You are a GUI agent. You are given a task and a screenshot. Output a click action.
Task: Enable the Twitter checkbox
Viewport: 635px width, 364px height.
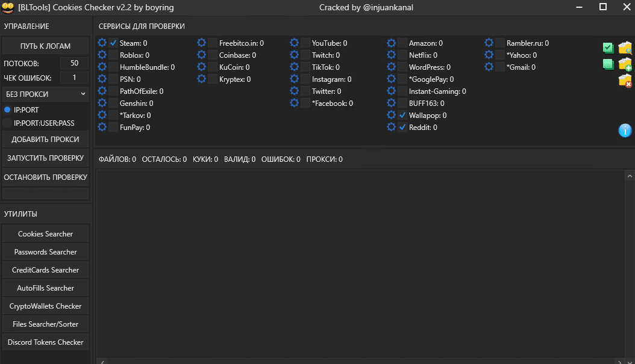[x=305, y=91]
